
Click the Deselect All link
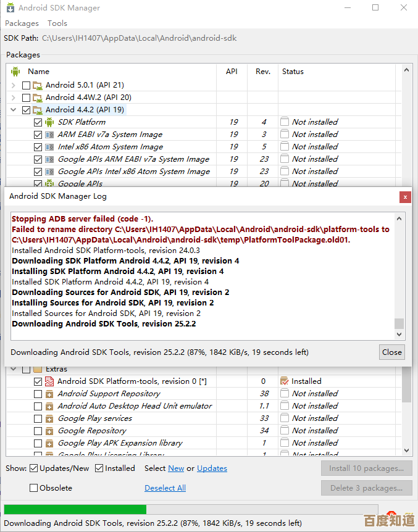[165, 488]
